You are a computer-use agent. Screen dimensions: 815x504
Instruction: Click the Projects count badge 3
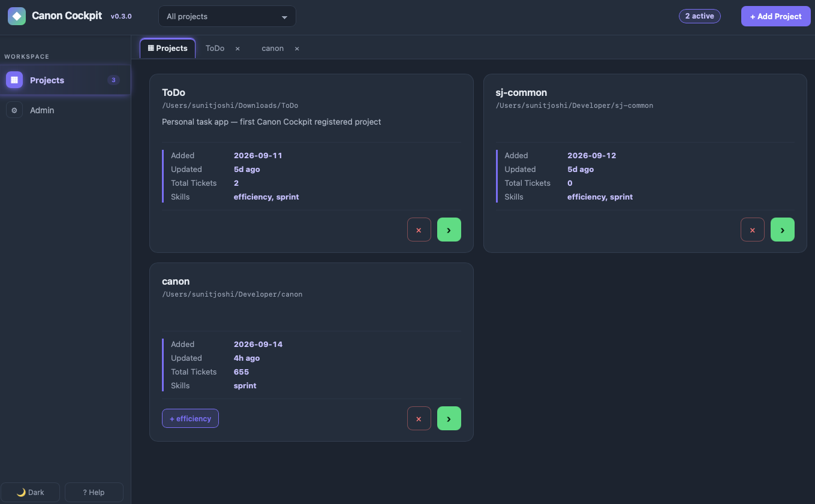pyautogui.click(x=113, y=80)
